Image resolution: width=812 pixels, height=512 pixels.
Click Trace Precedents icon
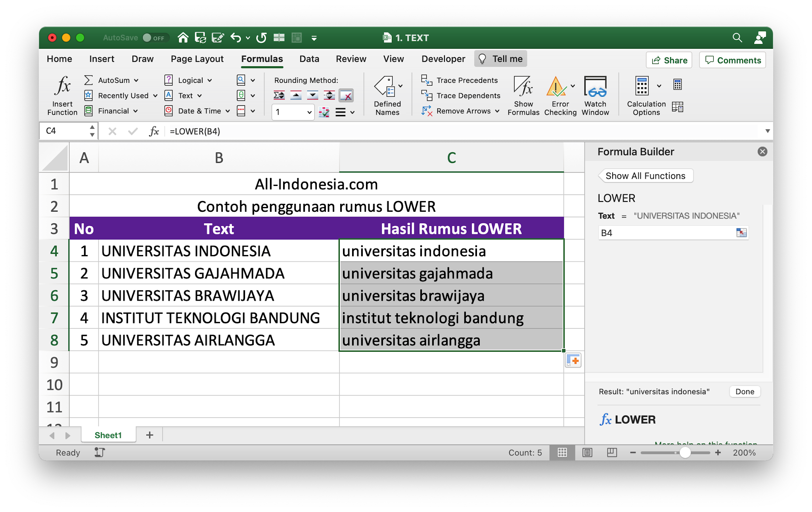click(427, 80)
